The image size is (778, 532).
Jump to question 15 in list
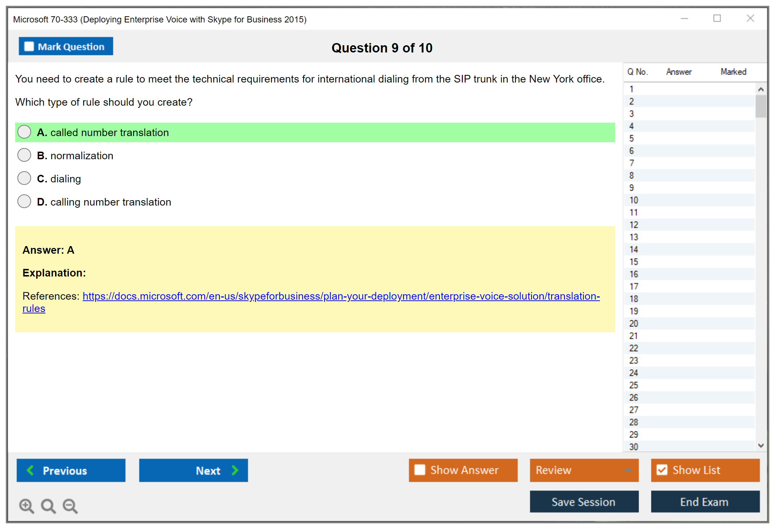click(x=634, y=262)
